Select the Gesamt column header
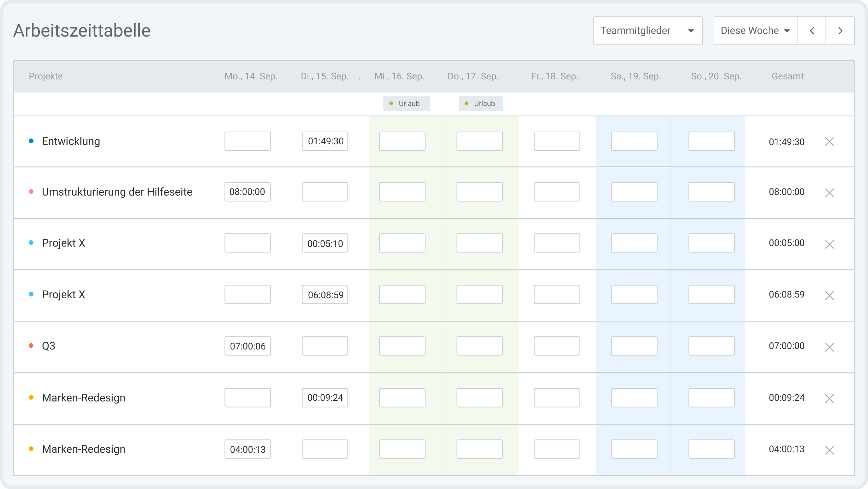Screen dimensions: 868x489 [x=788, y=76]
